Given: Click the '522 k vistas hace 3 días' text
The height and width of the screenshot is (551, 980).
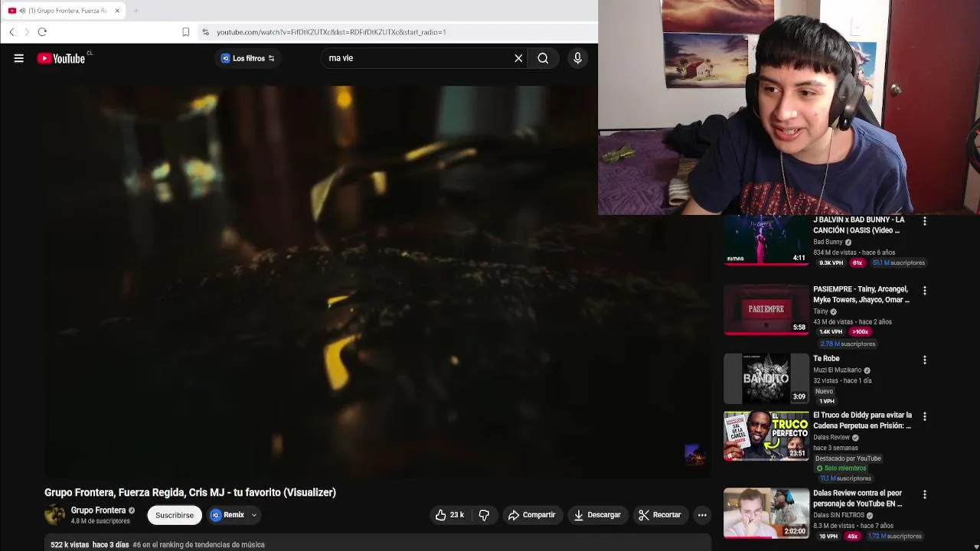Looking at the screenshot, I should click(90, 545).
